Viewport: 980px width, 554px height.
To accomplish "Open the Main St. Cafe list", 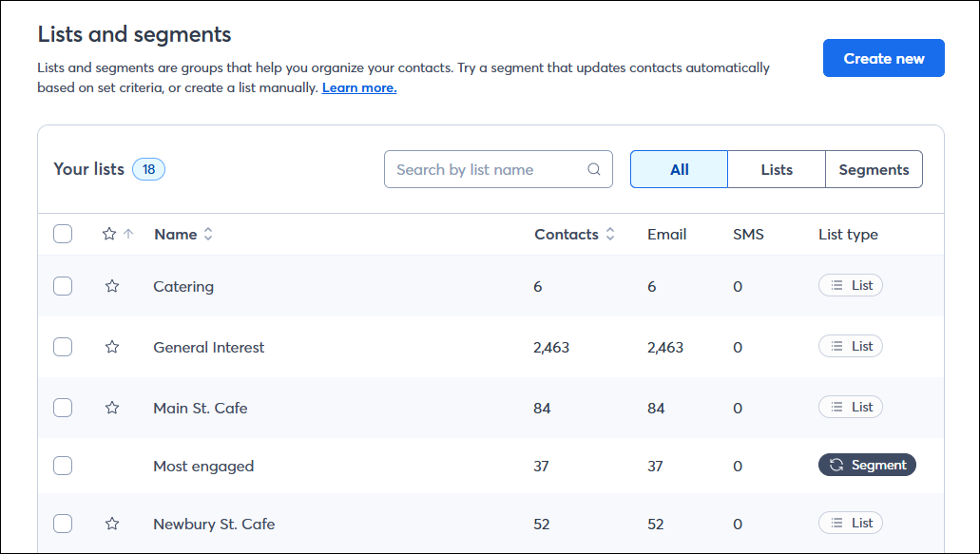I will (200, 409).
